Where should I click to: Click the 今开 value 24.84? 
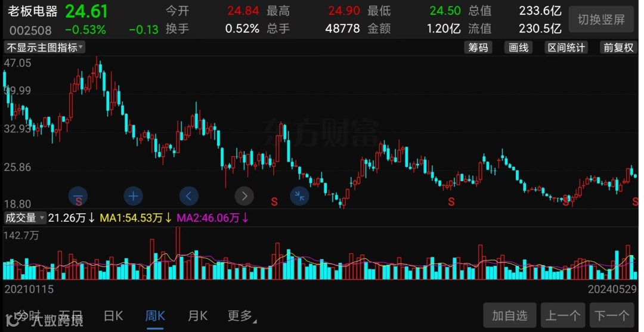point(243,11)
